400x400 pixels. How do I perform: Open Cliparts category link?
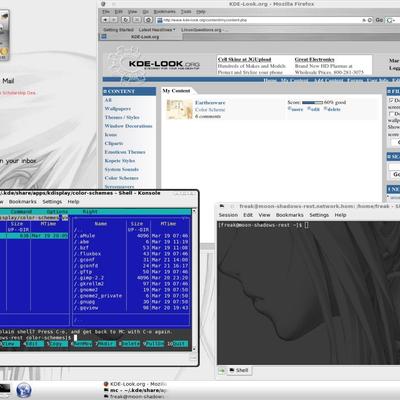pyautogui.click(x=114, y=143)
